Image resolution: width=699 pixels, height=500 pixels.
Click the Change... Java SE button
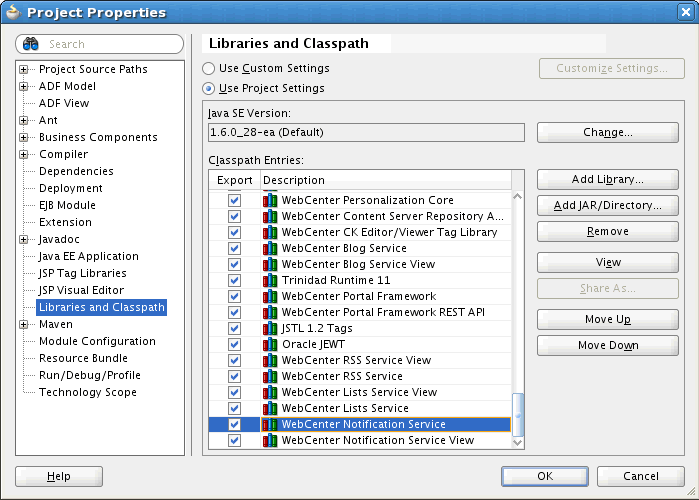[608, 132]
